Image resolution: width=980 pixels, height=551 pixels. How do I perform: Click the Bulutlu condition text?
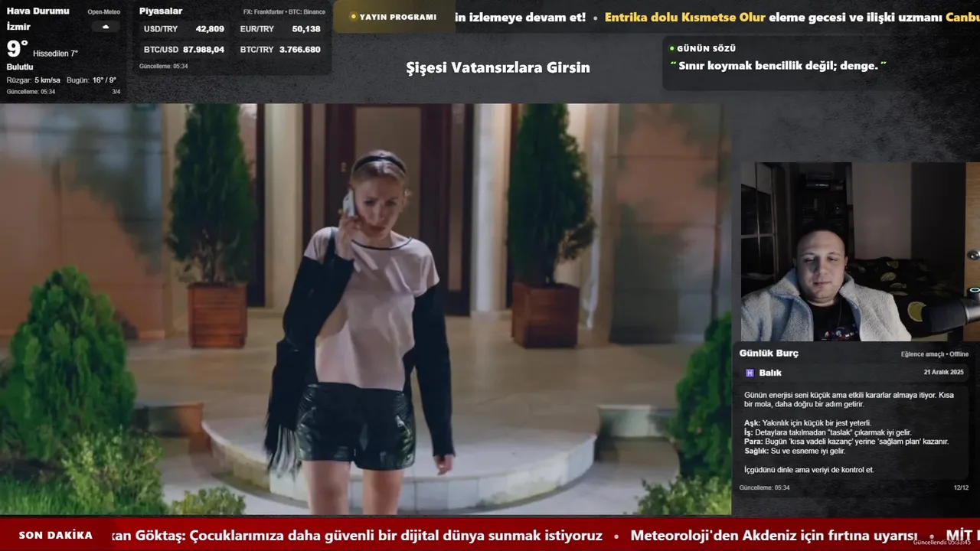20,67
